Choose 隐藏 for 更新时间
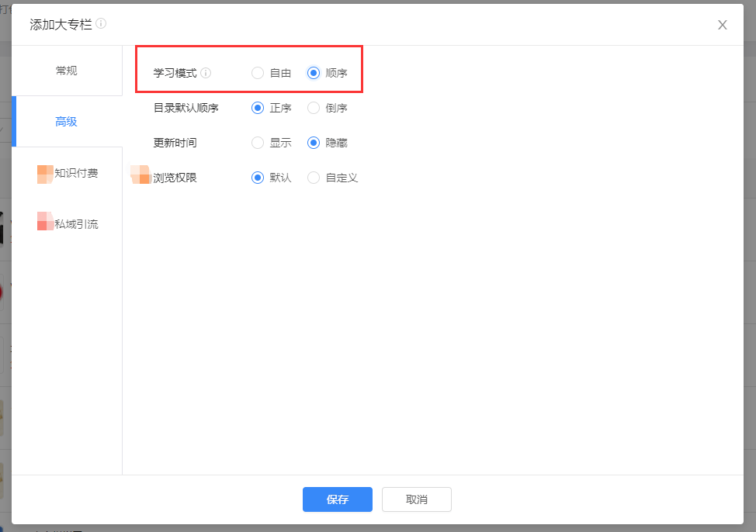 tap(314, 143)
